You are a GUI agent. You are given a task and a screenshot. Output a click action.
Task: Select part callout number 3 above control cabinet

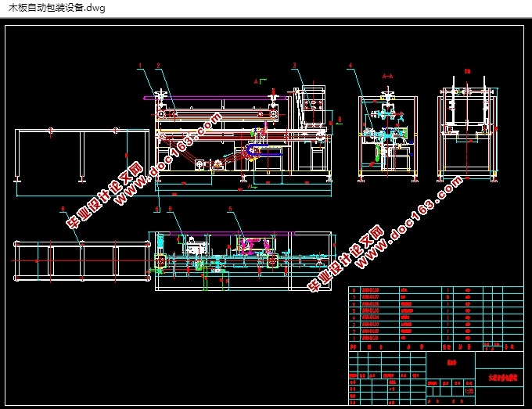(x=294, y=65)
